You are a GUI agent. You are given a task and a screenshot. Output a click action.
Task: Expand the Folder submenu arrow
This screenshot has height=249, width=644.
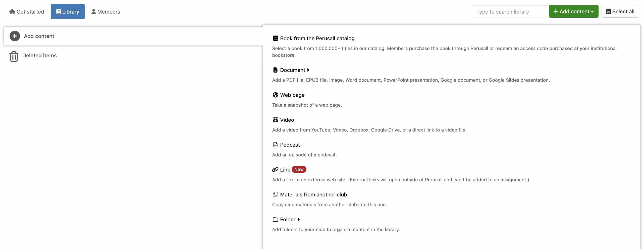pos(299,220)
